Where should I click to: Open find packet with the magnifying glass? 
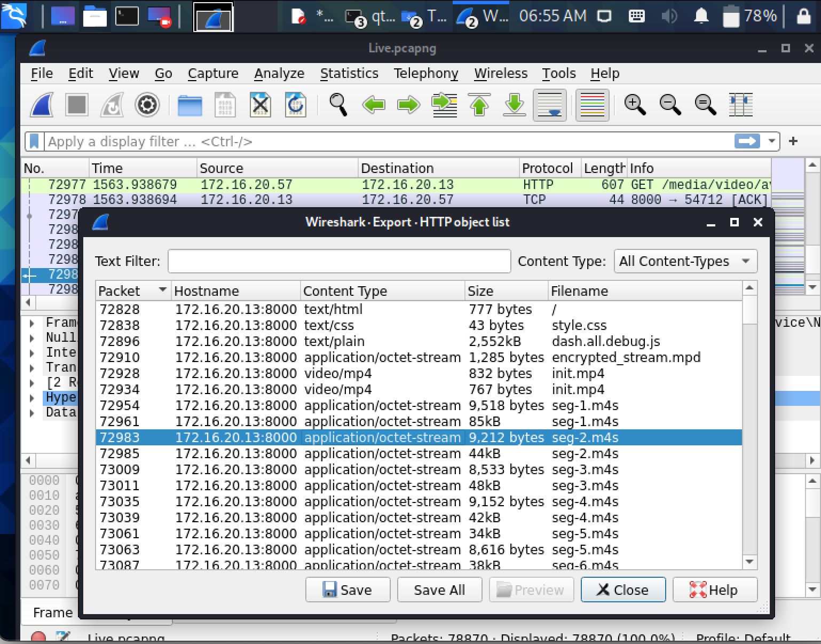[336, 105]
